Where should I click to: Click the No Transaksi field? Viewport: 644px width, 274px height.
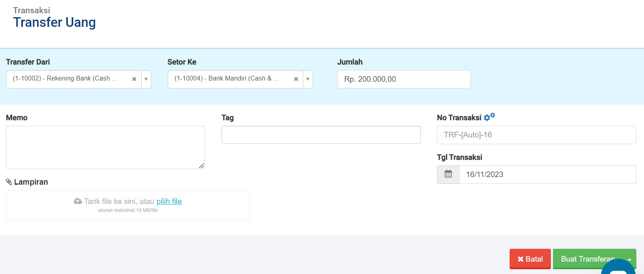[x=536, y=135]
